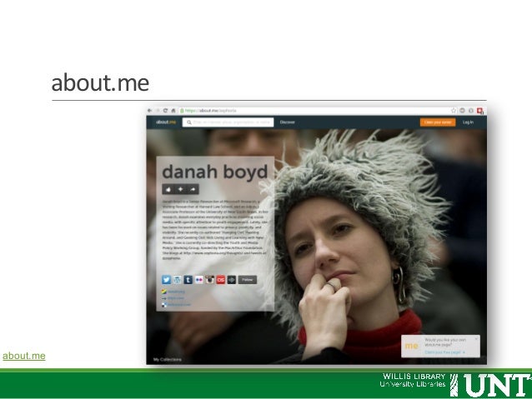Image resolution: width=532 pixels, height=399 pixels.
Task: Open the red Last.fm icon link
Action: point(220,280)
